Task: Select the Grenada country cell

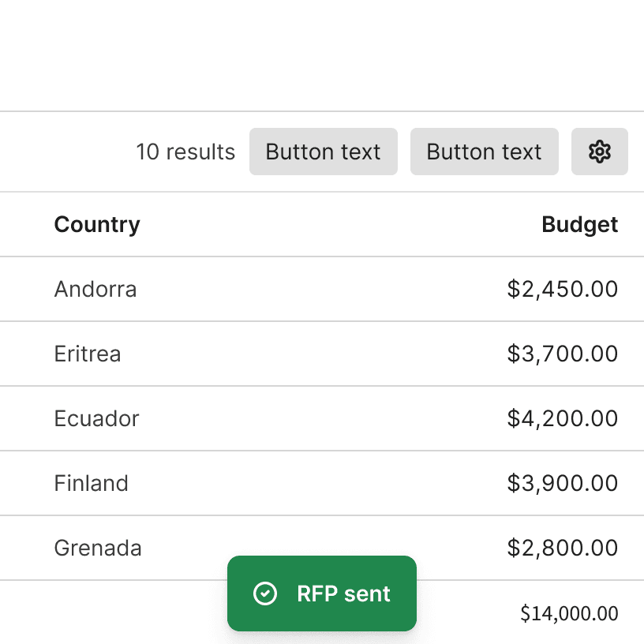Action: (98, 548)
